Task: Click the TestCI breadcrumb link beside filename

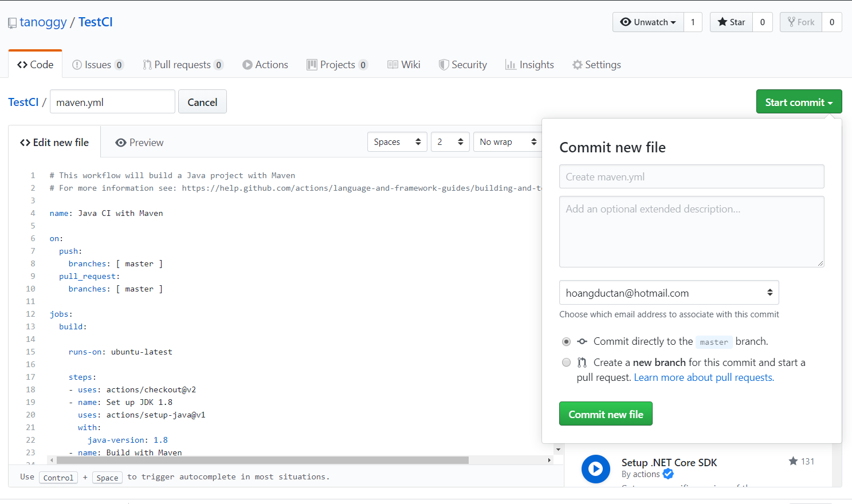Action: 23,102
